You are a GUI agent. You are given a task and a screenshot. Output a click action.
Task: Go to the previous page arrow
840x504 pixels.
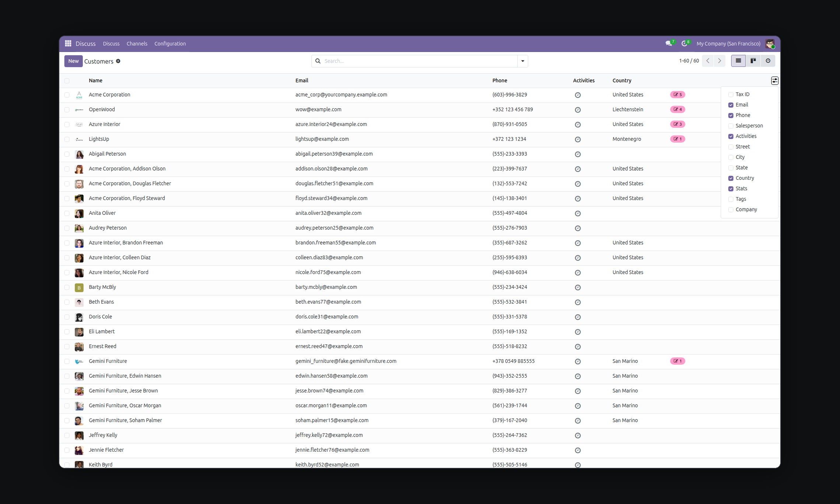[708, 61]
